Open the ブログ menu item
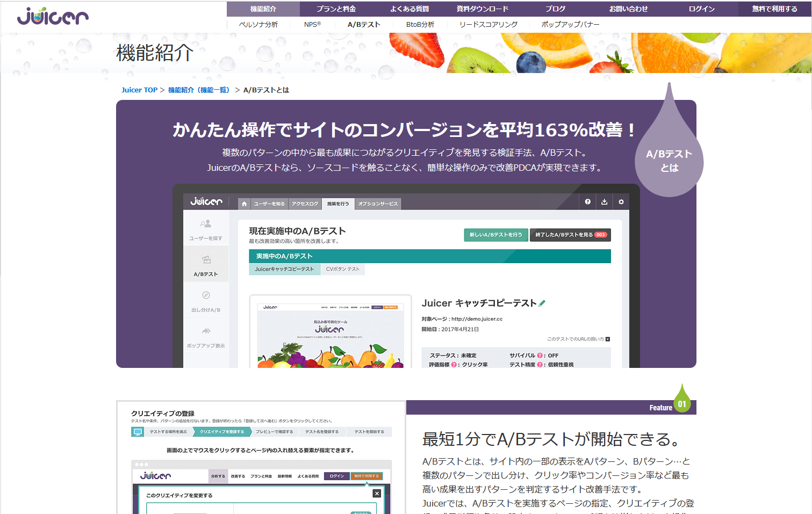 pyautogui.click(x=556, y=9)
